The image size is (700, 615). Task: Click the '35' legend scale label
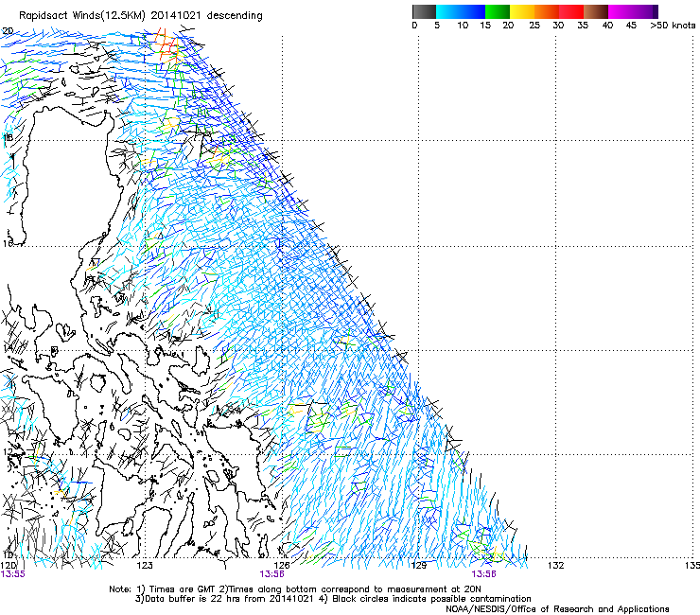point(583,26)
